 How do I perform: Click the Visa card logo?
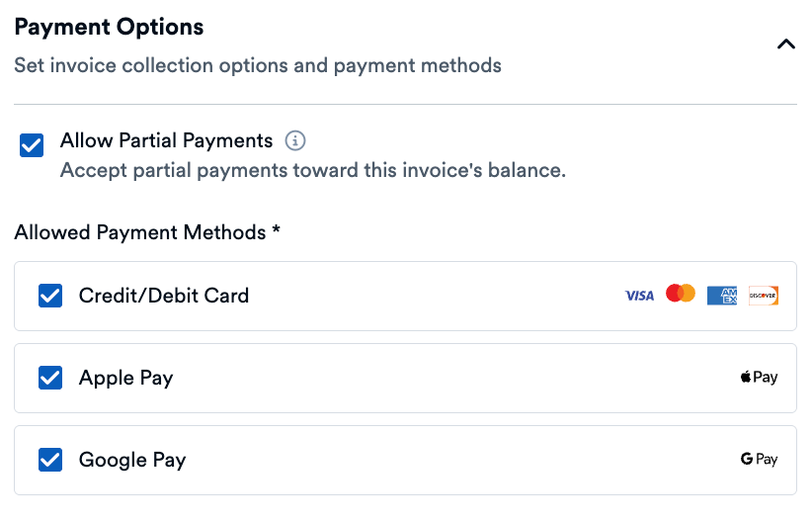pyautogui.click(x=639, y=296)
